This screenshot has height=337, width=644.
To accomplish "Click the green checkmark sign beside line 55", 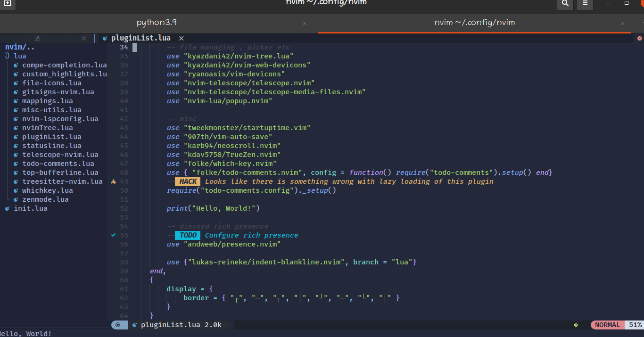I will pyautogui.click(x=113, y=235).
